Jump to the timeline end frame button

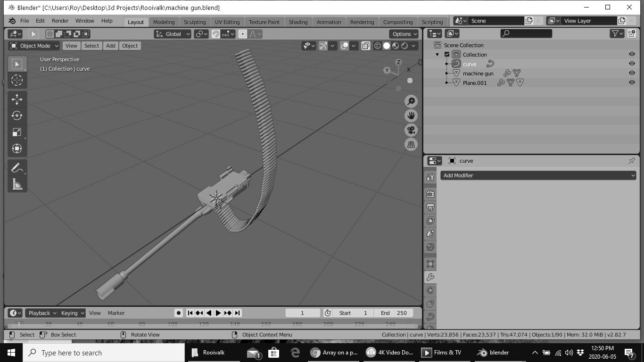(x=238, y=313)
